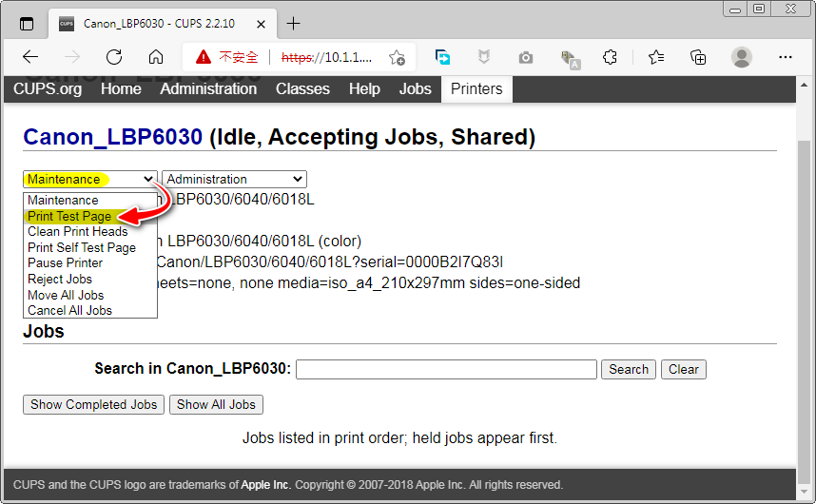Open the user profile avatar
The width and height of the screenshot is (816, 504).
coord(742,57)
